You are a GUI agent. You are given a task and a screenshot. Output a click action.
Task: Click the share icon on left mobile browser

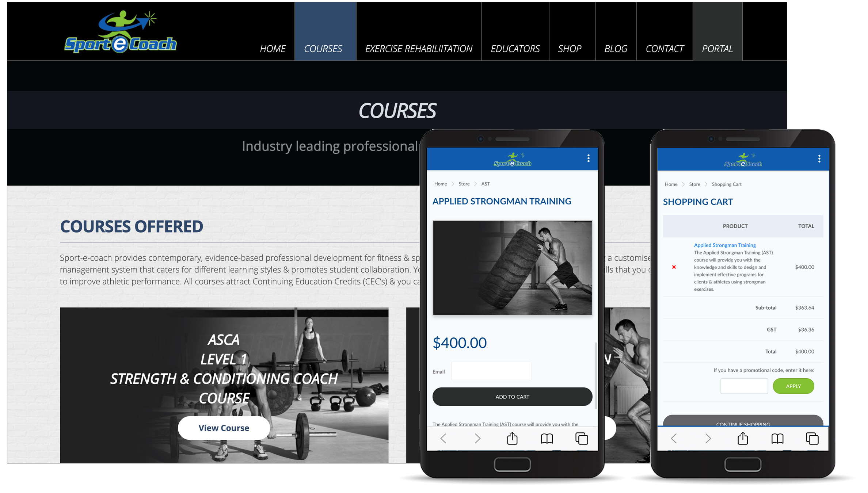511,439
